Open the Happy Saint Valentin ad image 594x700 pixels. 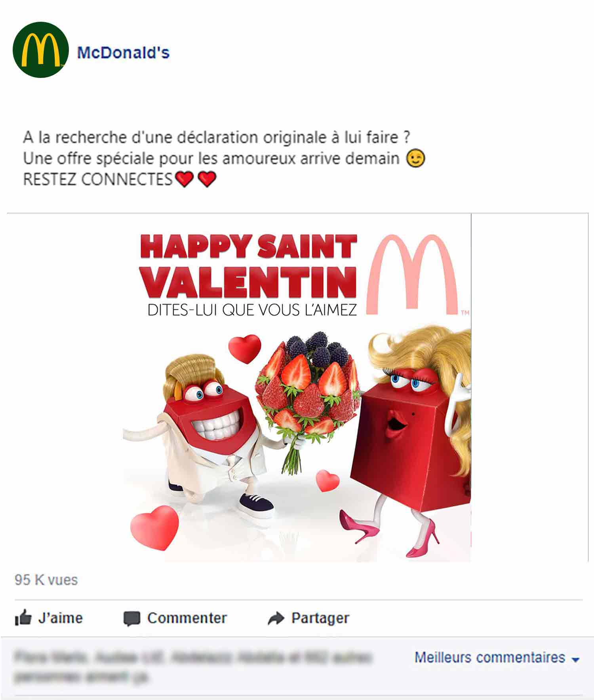click(297, 387)
